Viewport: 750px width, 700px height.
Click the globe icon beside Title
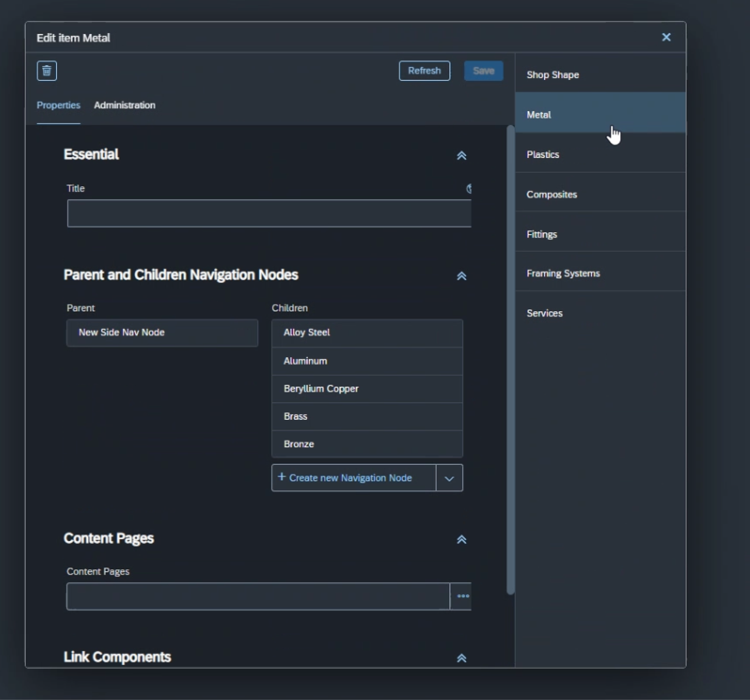(x=469, y=189)
